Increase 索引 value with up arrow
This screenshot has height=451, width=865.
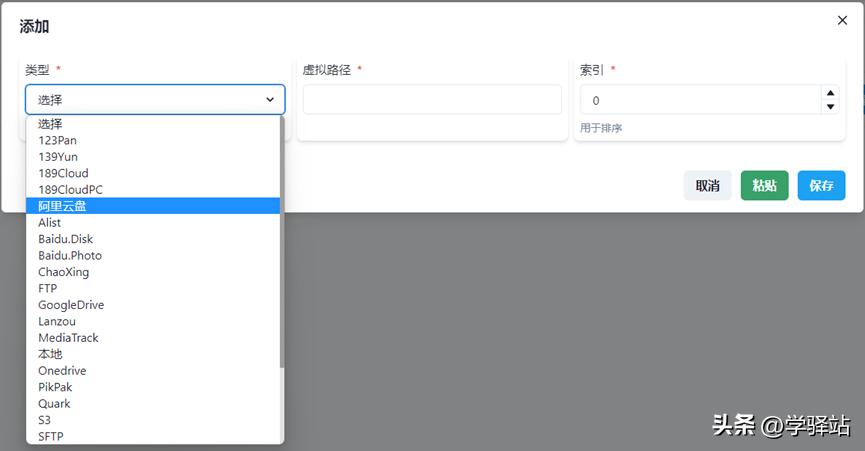[830, 93]
